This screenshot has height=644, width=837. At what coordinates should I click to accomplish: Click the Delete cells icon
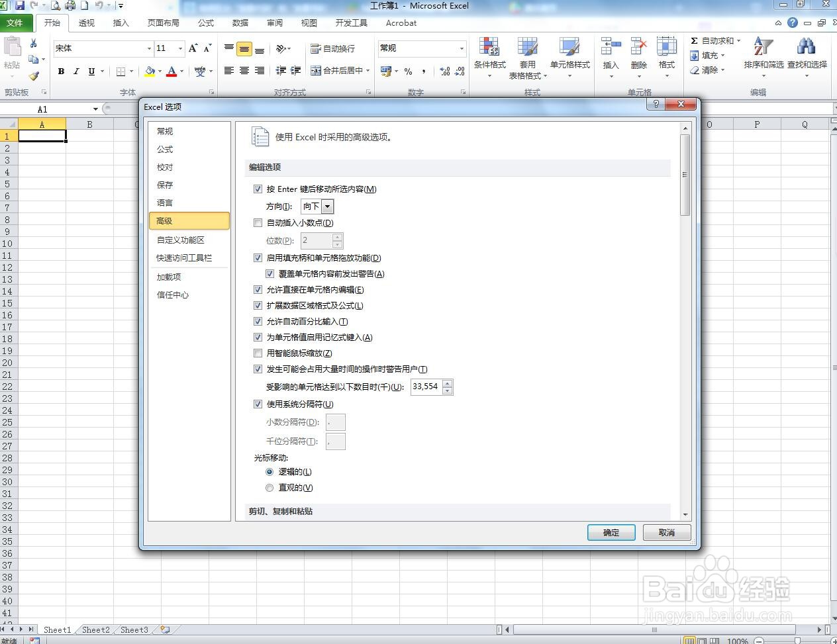point(639,48)
